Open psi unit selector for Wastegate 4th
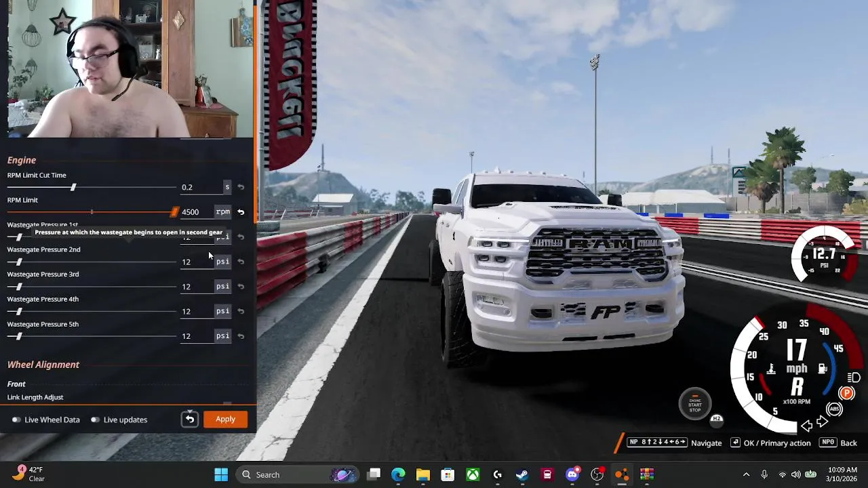868x488 pixels. pyautogui.click(x=223, y=311)
